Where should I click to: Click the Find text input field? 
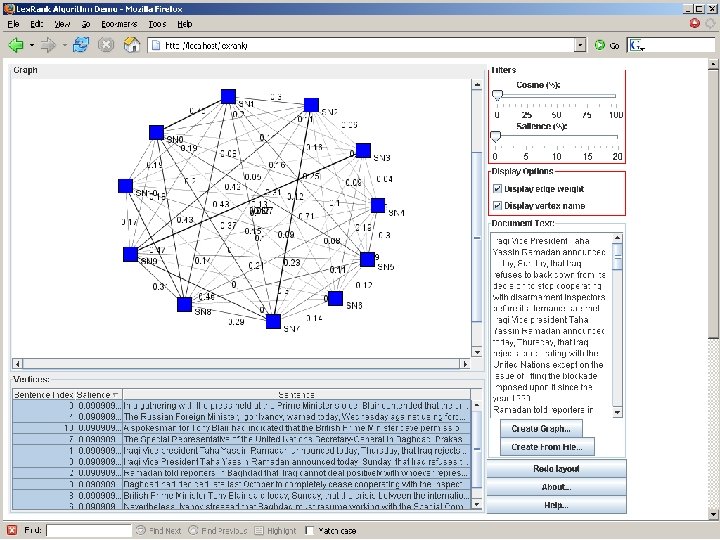[89, 530]
